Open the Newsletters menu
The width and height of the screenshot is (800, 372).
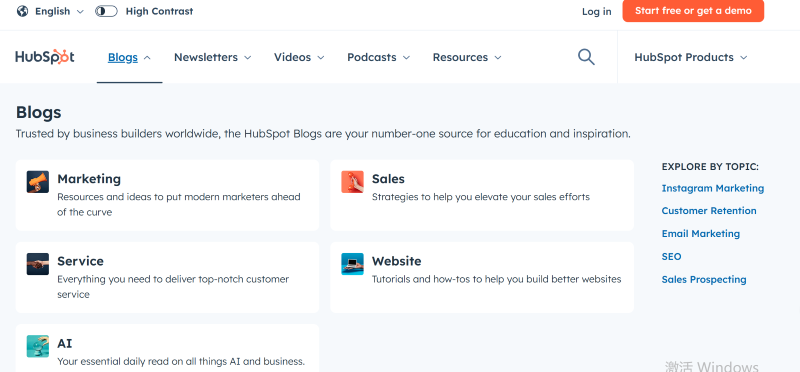pyautogui.click(x=212, y=57)
